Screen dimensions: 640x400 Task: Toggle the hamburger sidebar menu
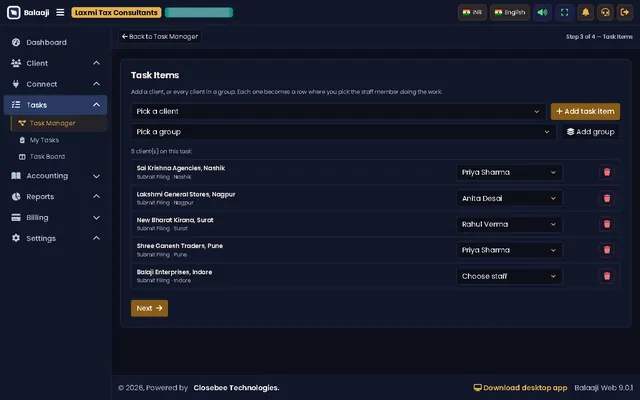click(x=60, y=12)
